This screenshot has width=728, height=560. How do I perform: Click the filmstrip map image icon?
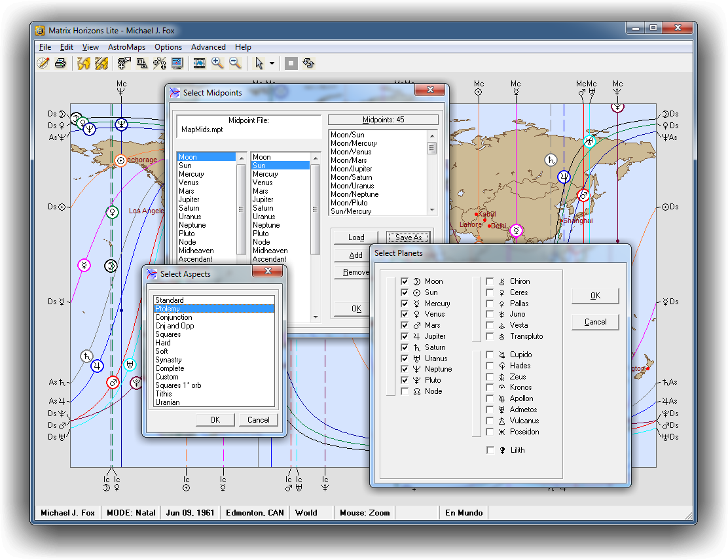pyautogui.click(x=200, y=63)
